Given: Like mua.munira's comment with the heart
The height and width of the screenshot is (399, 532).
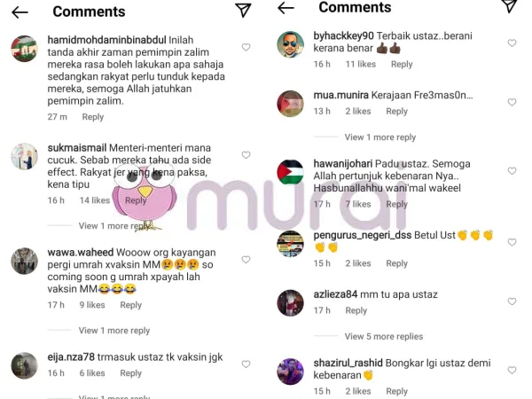Looking at the screenshot, I should click(512, 102).
